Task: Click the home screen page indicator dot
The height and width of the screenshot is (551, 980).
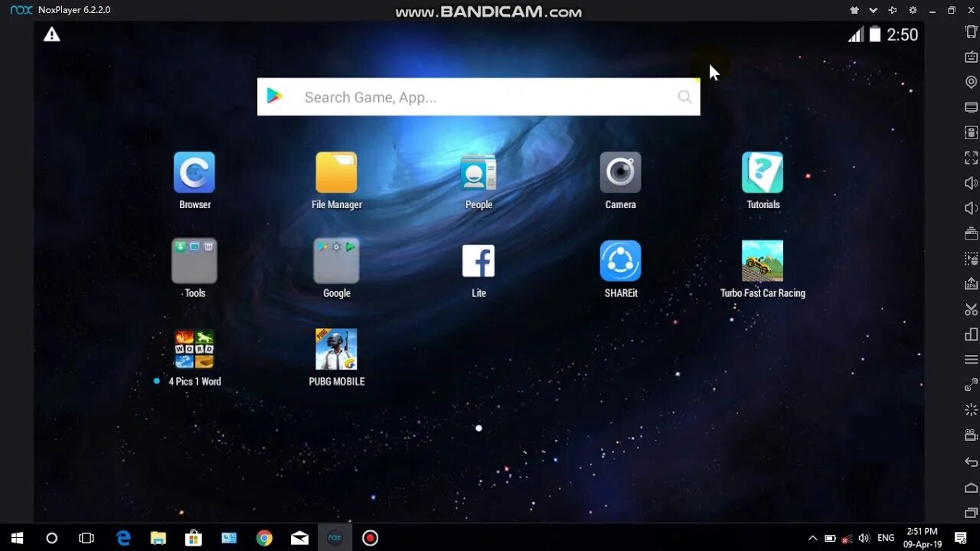Action: [x=479, y=429]
